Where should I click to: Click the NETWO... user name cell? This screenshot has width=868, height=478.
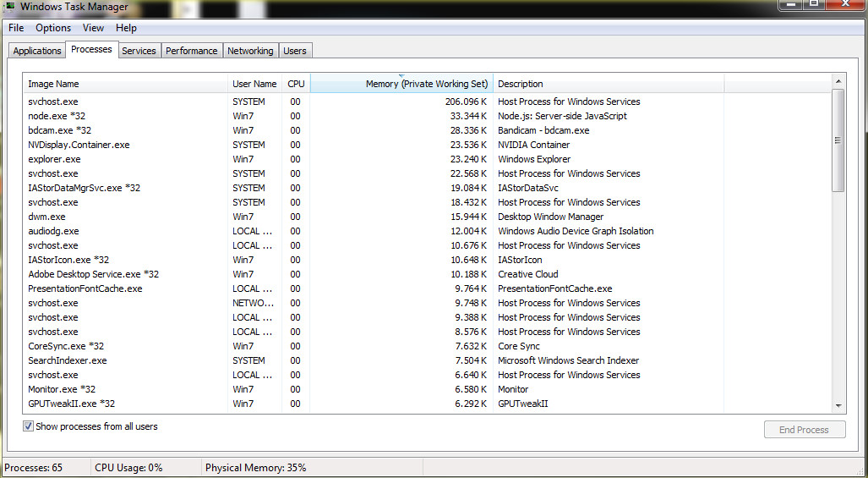pos(253,303)
